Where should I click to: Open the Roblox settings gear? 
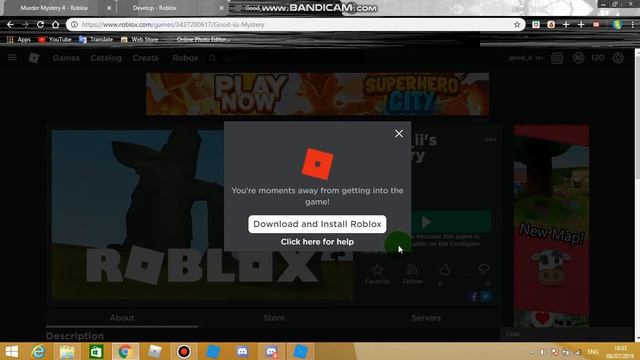click(x=618, y=58)
